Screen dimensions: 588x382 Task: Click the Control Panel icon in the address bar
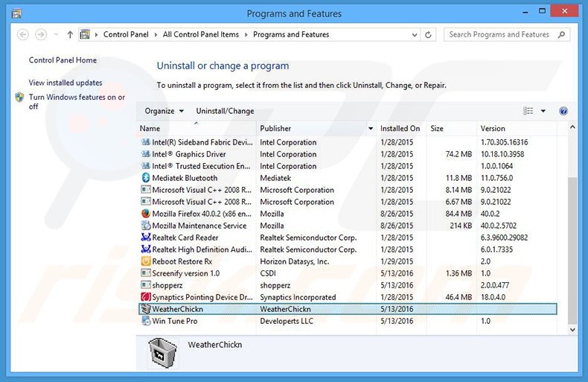(x=85, y=34)
